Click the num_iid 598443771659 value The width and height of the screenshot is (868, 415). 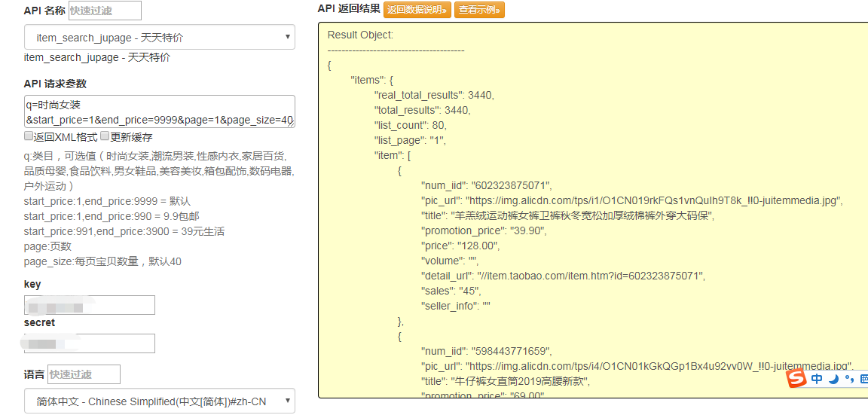511,351
